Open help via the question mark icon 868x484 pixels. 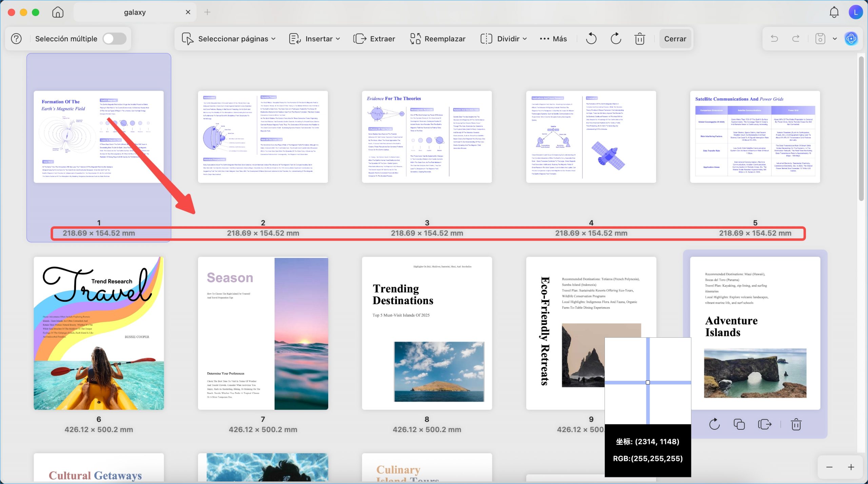(x=16, y=38)
